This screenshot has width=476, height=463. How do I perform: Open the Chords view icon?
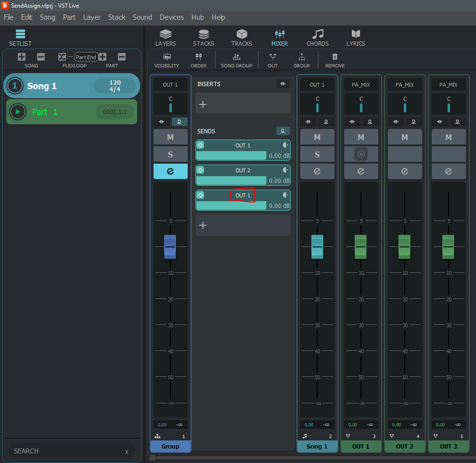(x=318, y=34)
